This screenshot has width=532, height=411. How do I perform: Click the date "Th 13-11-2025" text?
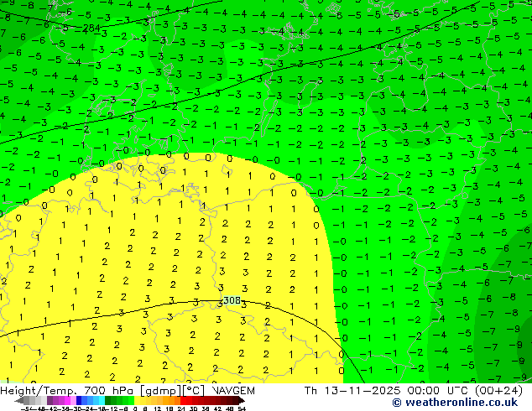353,391
